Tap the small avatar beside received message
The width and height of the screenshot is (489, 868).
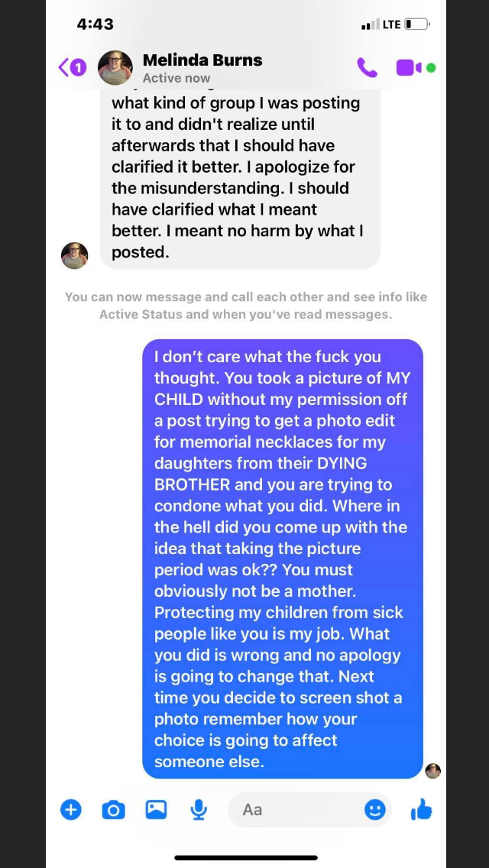74,256
